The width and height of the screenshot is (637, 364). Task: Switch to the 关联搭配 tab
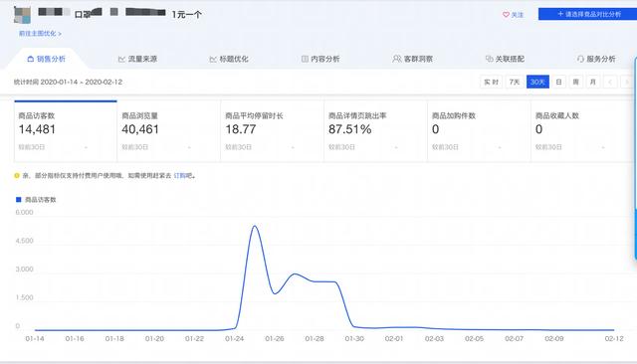click(x=505, y=59)
